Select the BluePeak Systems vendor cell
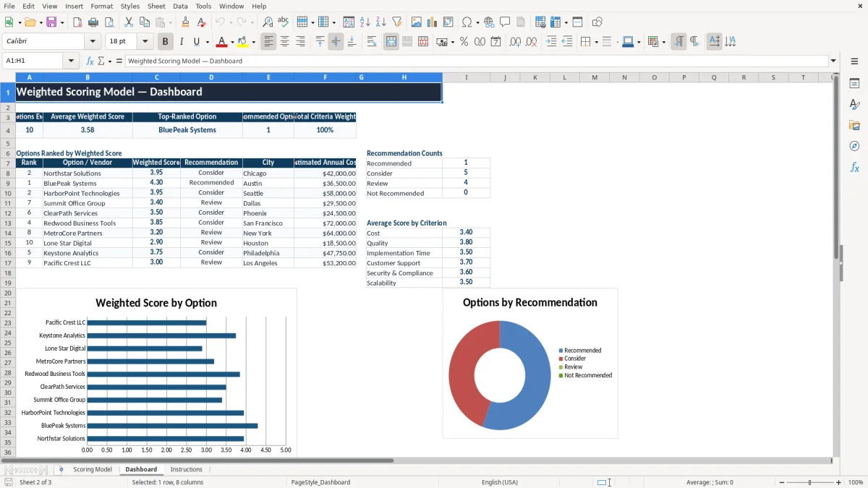 (88, 183)
